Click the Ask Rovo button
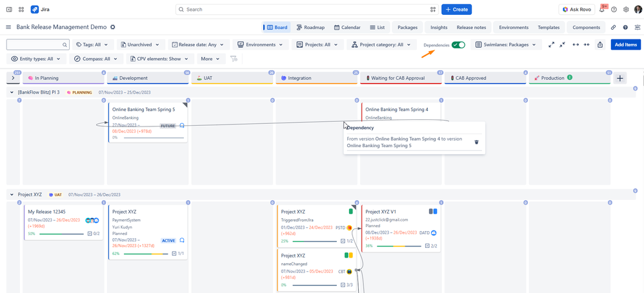The image size is (644, 293). (x=577, y=10)
